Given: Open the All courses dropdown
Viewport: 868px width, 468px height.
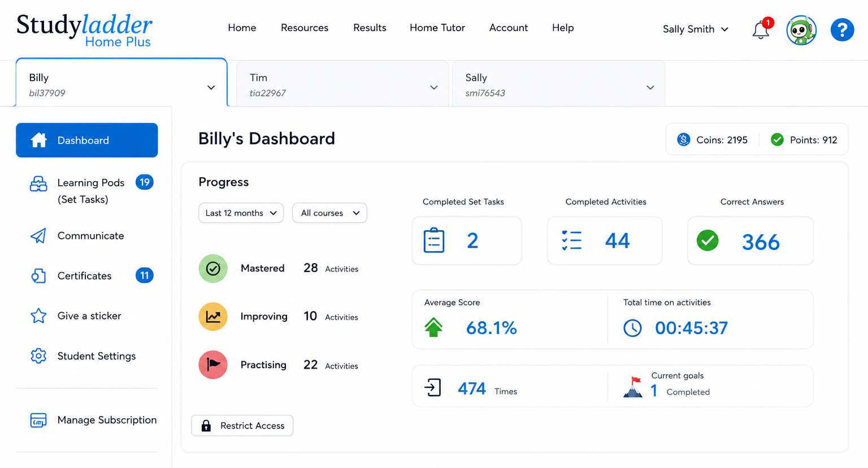Looking at the screenshot, I should pos(329,213).
